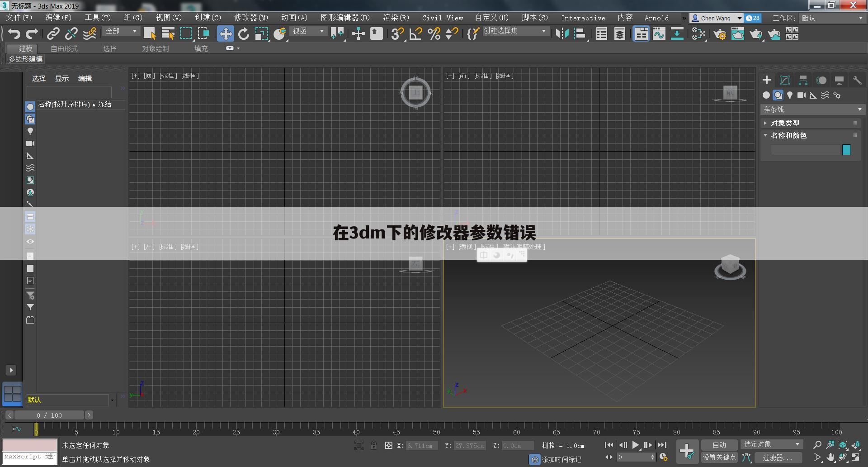
Task: Open the Render Setup teapot icon
Action: 720,33
